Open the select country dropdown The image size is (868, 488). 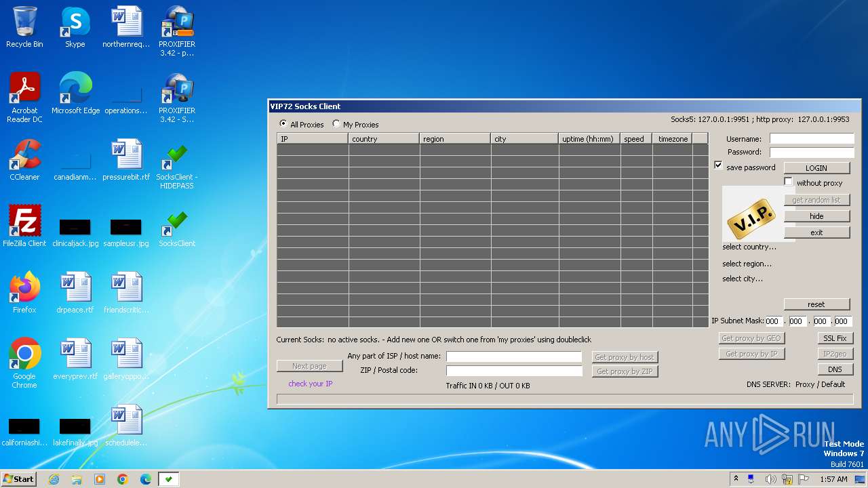click(749, 247)
